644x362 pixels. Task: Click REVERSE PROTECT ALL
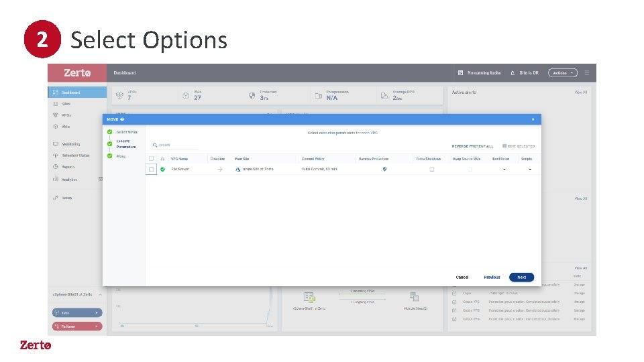(x=472, y=146)
